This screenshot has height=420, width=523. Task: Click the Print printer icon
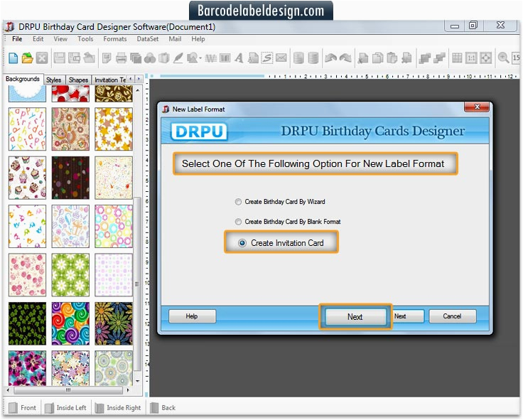coord(121,58)
